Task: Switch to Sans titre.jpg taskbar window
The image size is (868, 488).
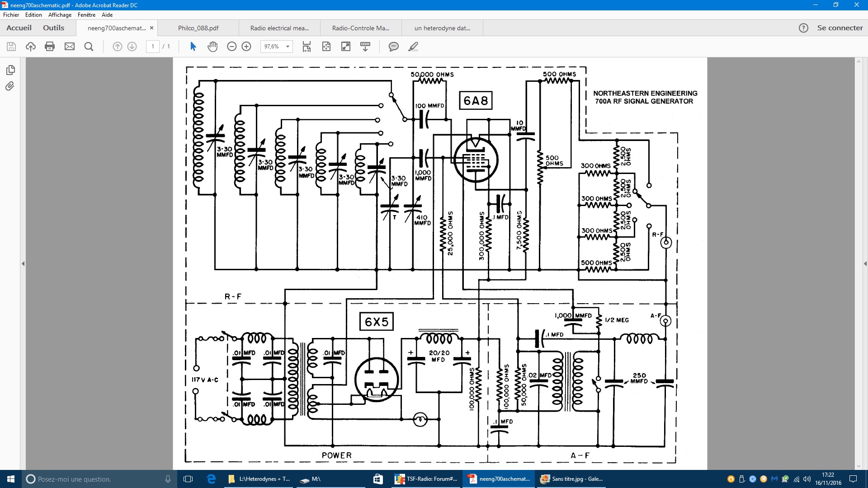Action: click(x=572, y=479)
